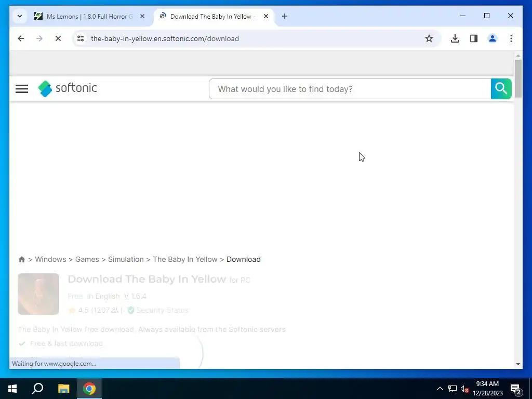Click the page vertical scrollbar thumb
Viewport: 532px width, 399px height.
point(518,79)
